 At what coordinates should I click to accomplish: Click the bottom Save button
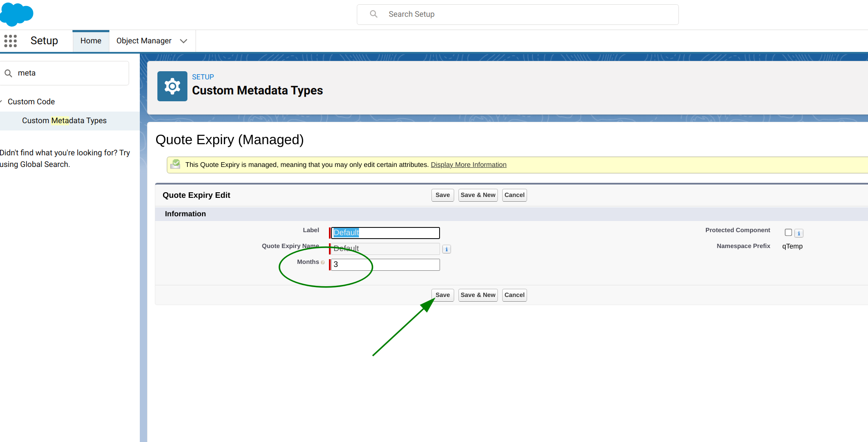[443, 295]
